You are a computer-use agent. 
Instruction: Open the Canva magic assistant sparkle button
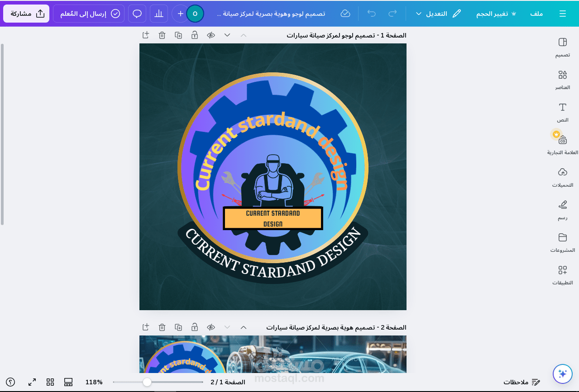click(563, 373)
